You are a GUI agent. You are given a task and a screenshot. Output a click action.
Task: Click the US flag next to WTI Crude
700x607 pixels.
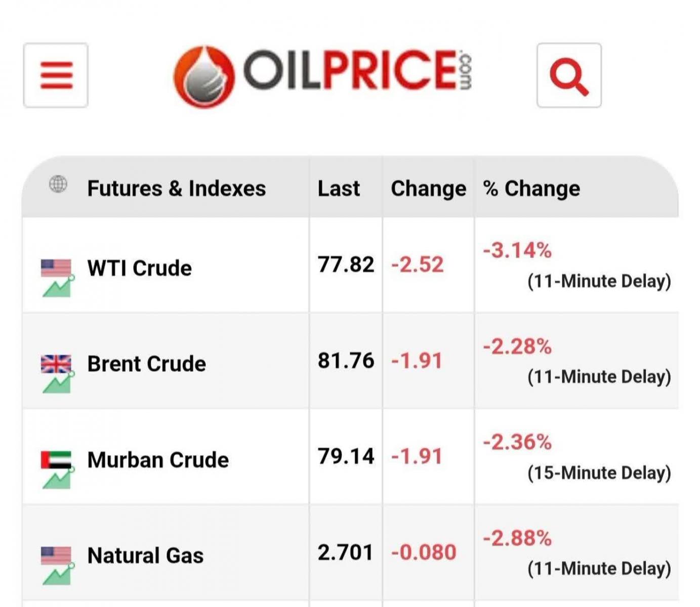click(x=56, y=268)
